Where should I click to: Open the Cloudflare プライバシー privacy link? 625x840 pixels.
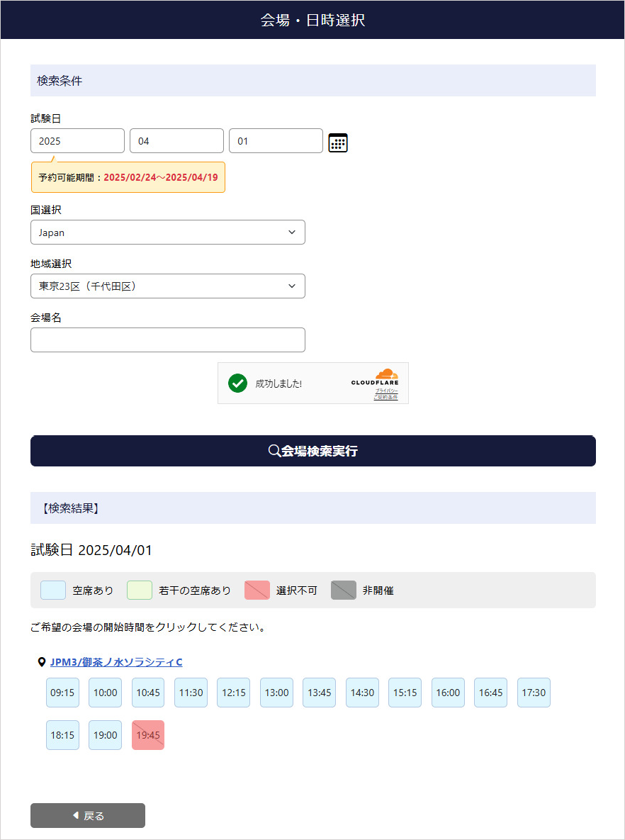pos(386,391)
